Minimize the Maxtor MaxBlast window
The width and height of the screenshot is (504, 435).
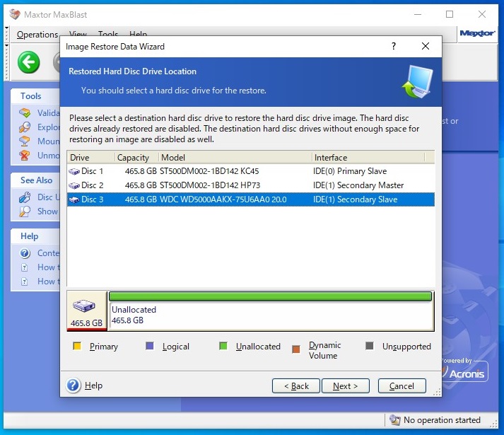click(418, 14)
